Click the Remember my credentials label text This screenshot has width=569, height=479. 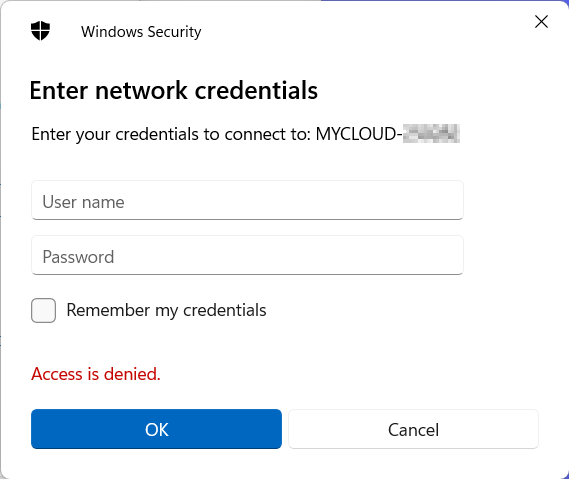[166, 311]
